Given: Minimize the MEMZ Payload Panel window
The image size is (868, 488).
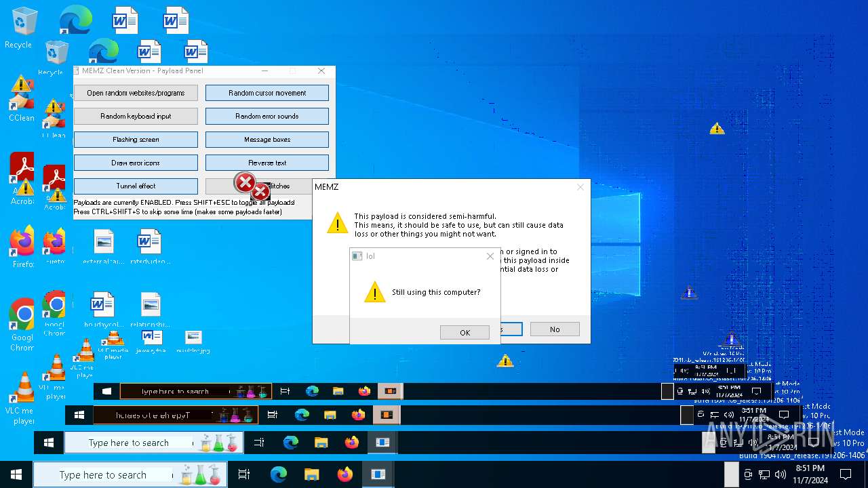Looking at the screenshot, I should 264,70.
